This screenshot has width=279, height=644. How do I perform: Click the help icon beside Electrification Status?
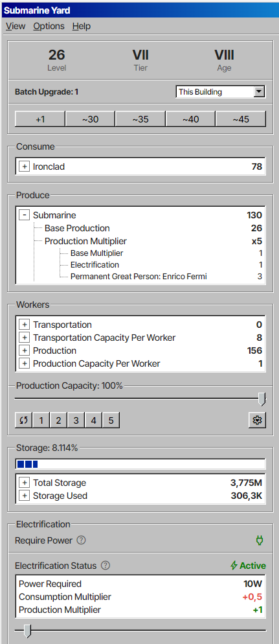[106, 566]
